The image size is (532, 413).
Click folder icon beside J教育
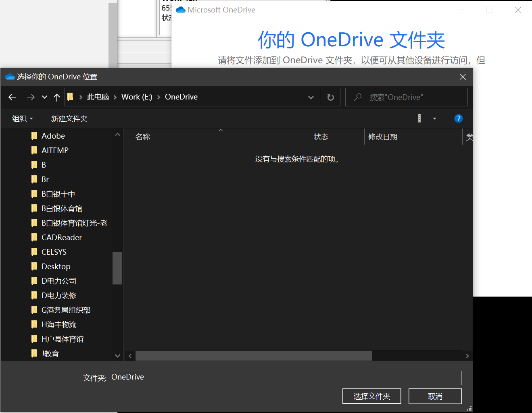34,353
